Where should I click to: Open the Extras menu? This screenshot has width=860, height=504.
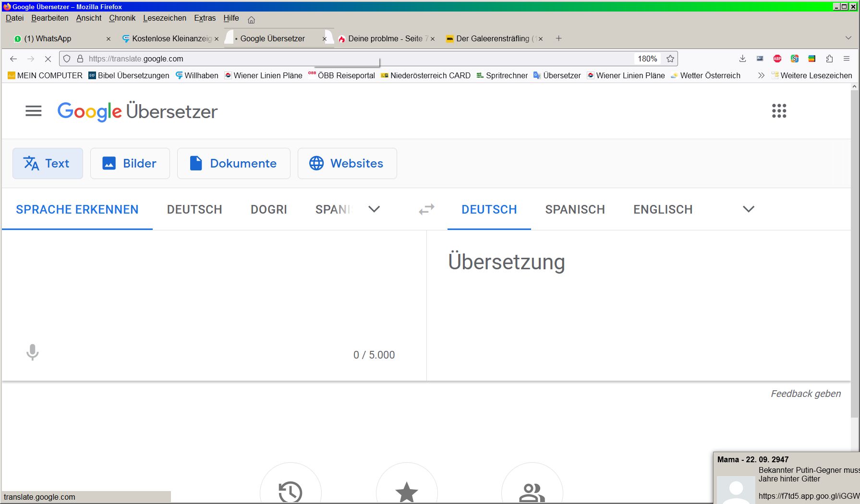tap(205, 18)
